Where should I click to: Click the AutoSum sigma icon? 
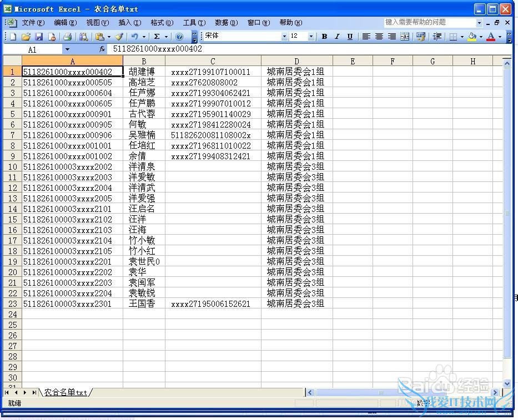(157, 37)
